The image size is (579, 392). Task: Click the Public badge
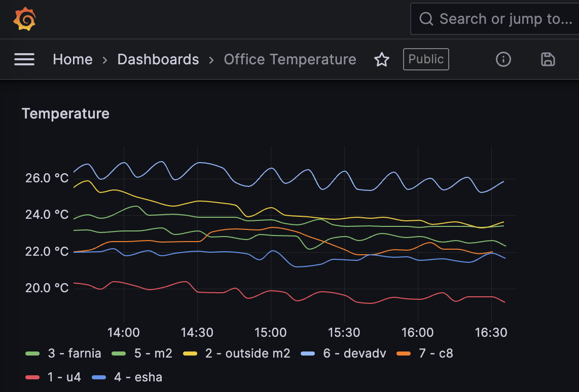point(426,59)
